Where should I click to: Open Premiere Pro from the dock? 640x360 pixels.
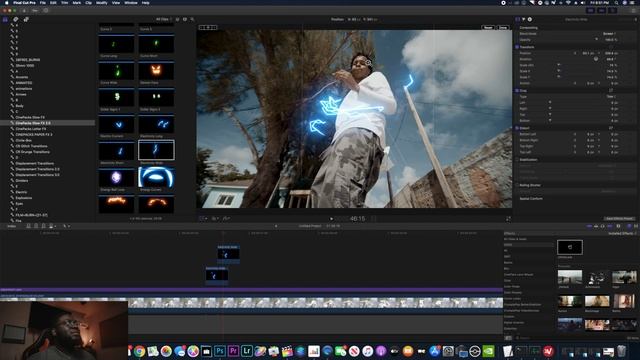pos(233,351)
